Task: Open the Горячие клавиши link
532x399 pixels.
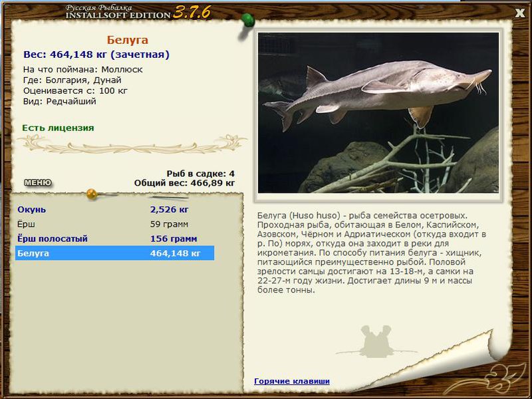Action: (x=292, y=381)
